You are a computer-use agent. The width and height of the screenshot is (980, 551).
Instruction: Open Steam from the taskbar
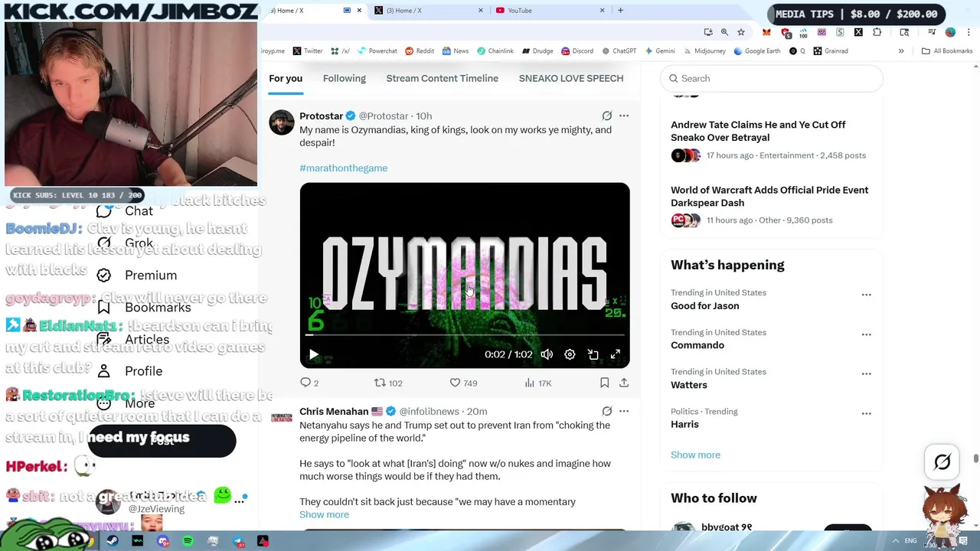(113, 541)
